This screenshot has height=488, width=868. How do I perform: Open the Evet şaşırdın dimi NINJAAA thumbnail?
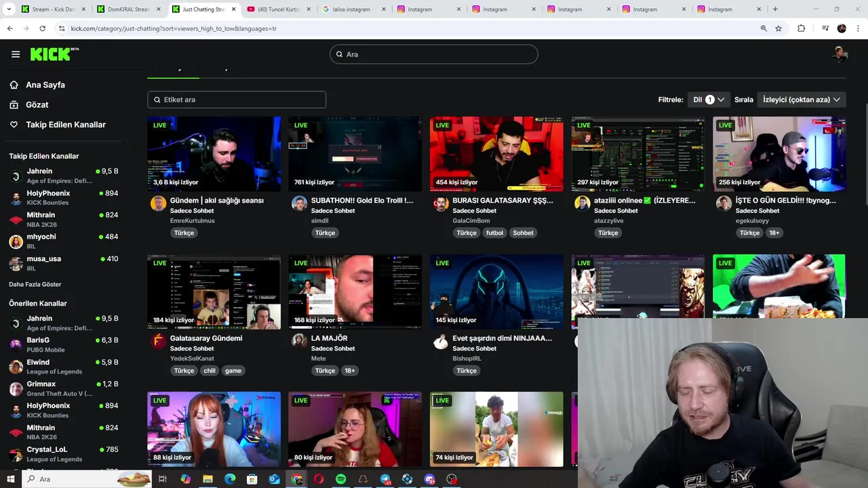tap(496, 291)
